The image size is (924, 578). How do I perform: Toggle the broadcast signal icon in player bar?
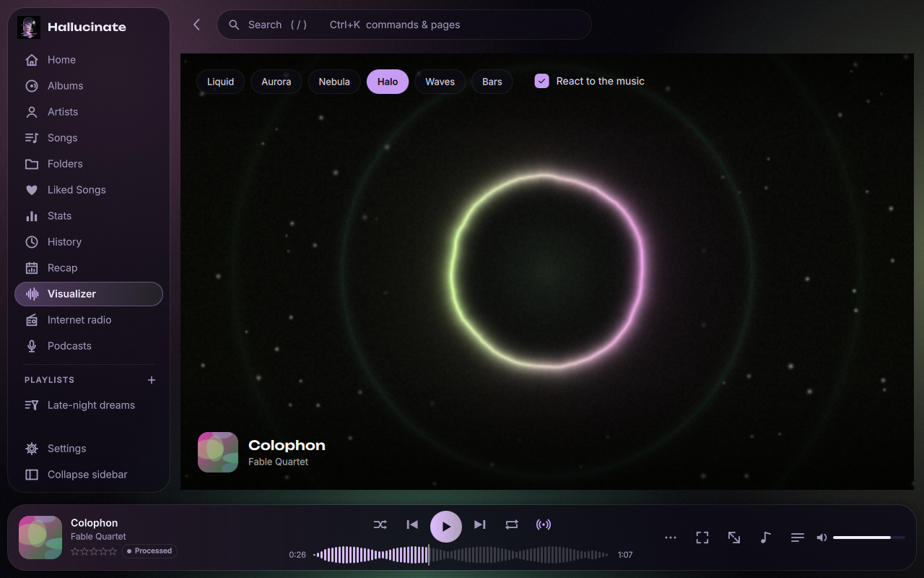[x=544, y=525]
